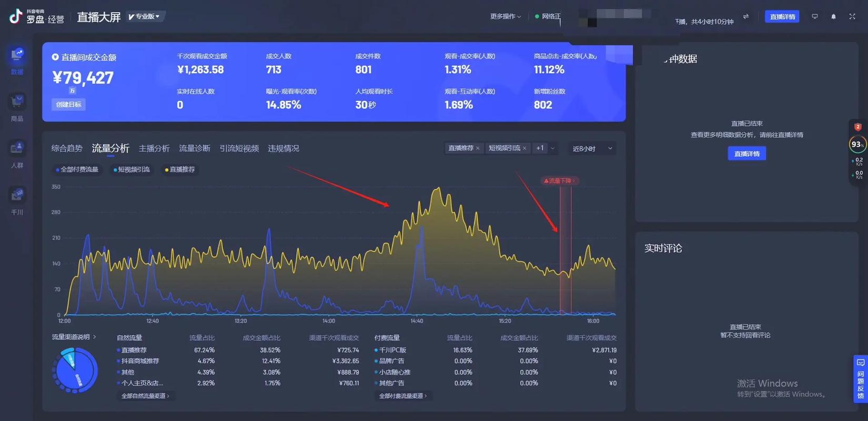Toggle the 直播推荐 chart series
Viewport: 868px width, 421px height.
click(180, 169)
